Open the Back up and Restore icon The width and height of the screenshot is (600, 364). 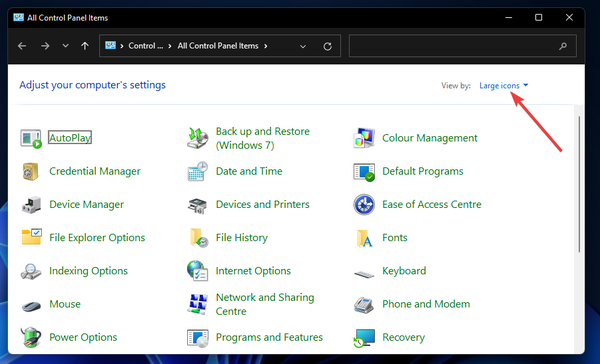(197, 138)
